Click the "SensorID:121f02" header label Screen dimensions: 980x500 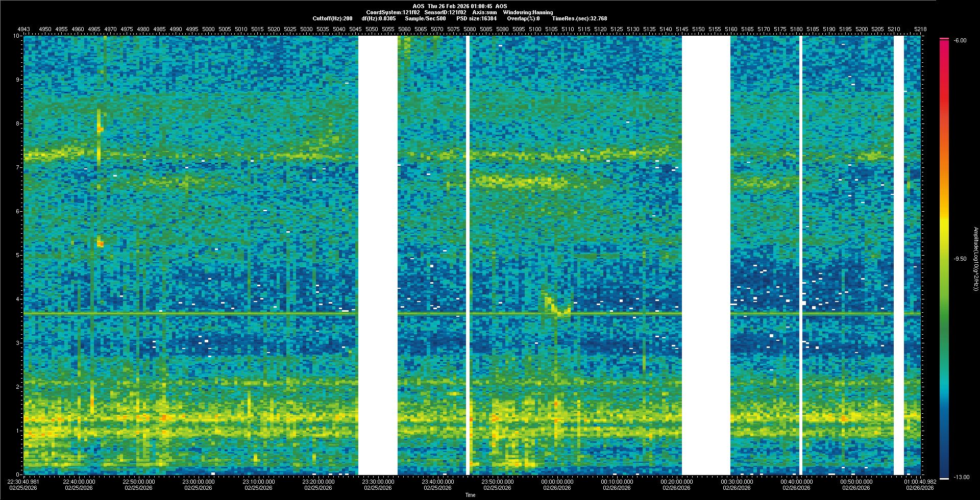tap(445, 12)
